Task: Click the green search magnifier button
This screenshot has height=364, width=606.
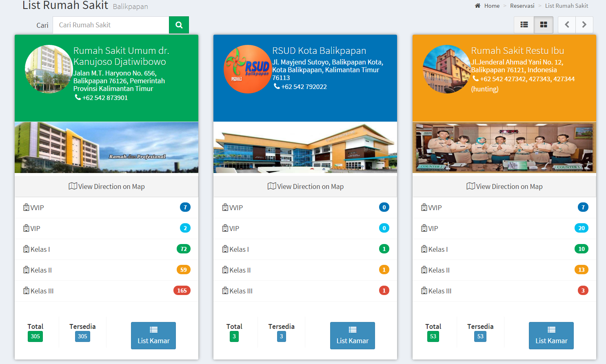Action: coord(179,25)
